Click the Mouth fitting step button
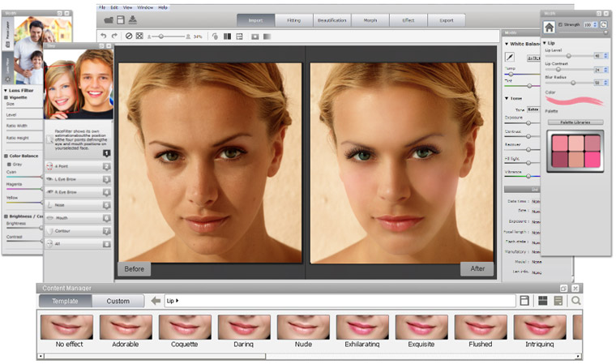Screen dimensions: 616x364 click(78, 217)
